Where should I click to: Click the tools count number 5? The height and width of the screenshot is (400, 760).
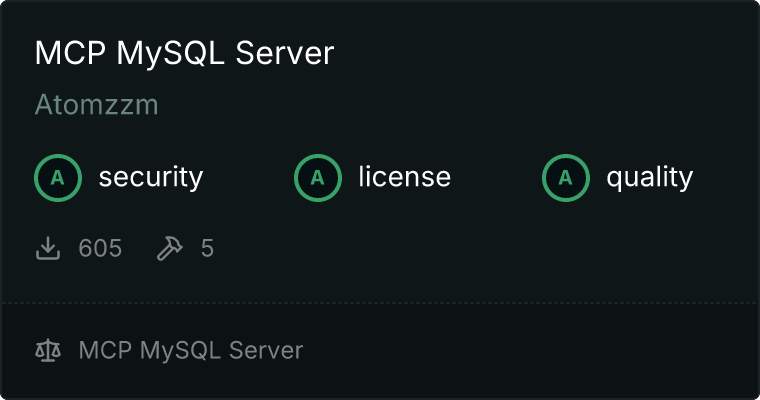207,248
